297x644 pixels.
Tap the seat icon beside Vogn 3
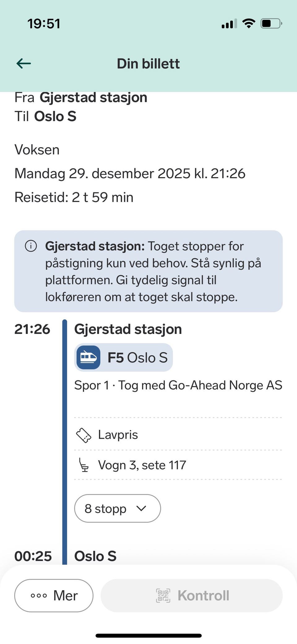[84, 465]
